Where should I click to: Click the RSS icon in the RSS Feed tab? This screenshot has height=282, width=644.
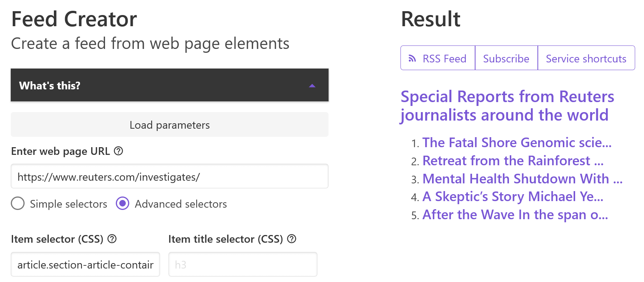412,58
